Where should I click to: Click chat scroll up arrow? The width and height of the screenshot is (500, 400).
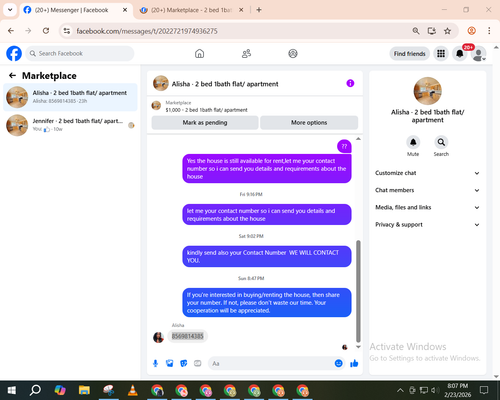pyautogui.click(x=358, y=139)
